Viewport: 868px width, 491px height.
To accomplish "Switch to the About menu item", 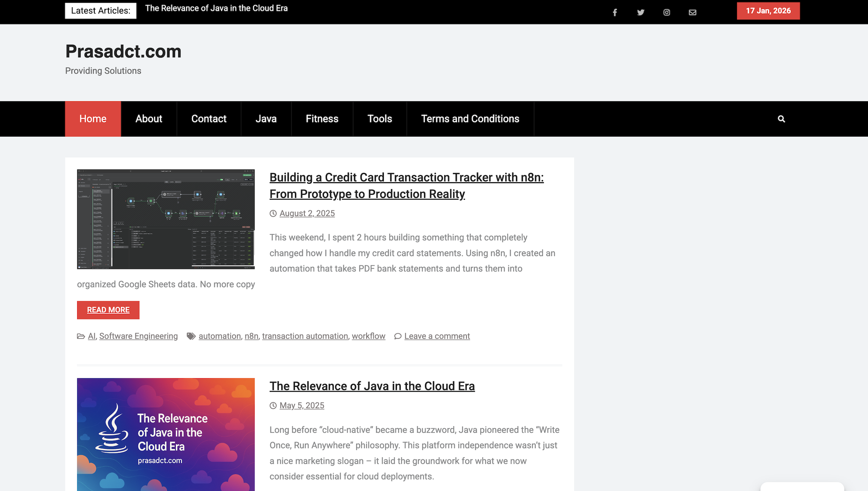I will coord(148,119).
